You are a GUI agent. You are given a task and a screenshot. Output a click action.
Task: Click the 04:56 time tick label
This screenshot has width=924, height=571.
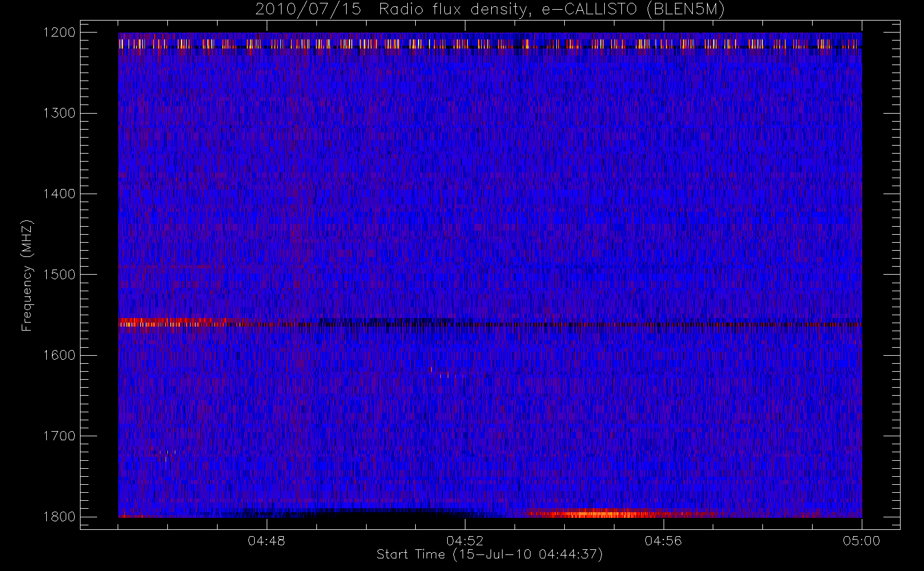[663, 541]
